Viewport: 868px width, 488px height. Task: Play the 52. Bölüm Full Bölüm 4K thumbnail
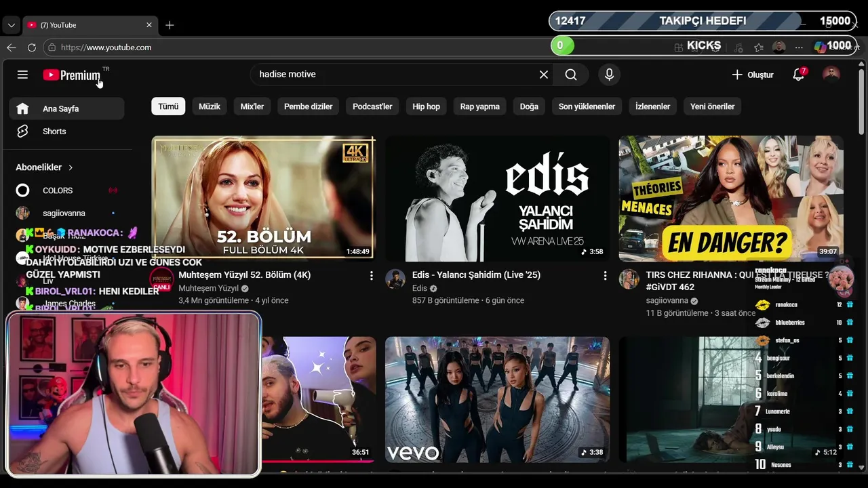[263, 199]
